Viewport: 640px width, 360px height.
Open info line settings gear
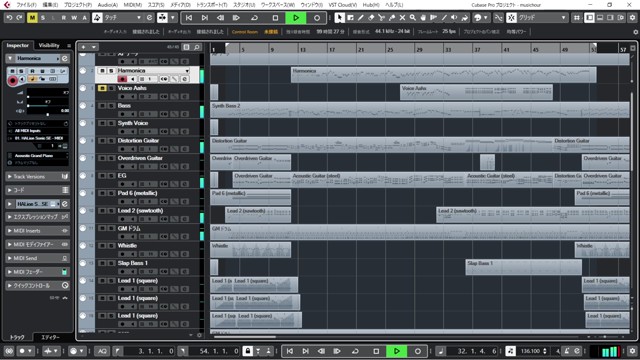click(635, 32)
